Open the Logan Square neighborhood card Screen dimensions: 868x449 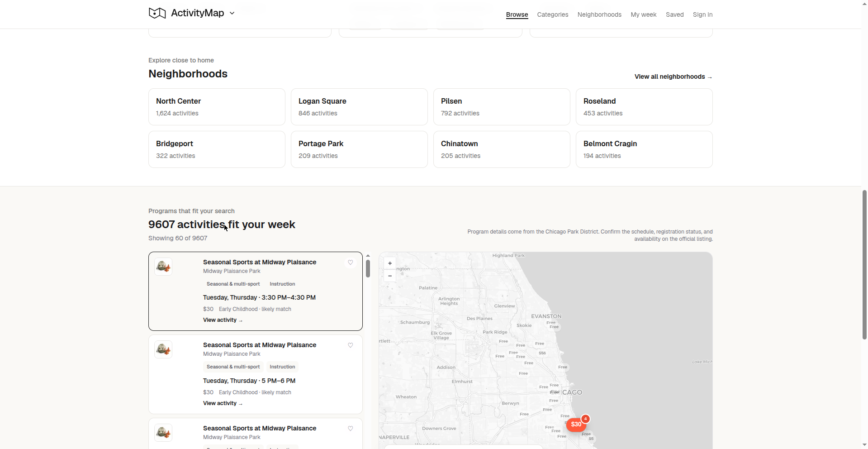(x=359, y=107)
